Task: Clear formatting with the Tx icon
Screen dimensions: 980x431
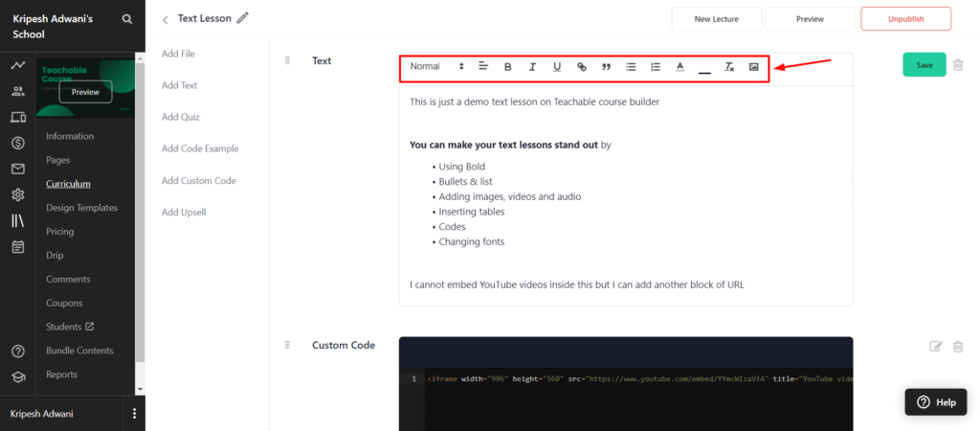Action: tap(729, 67)
